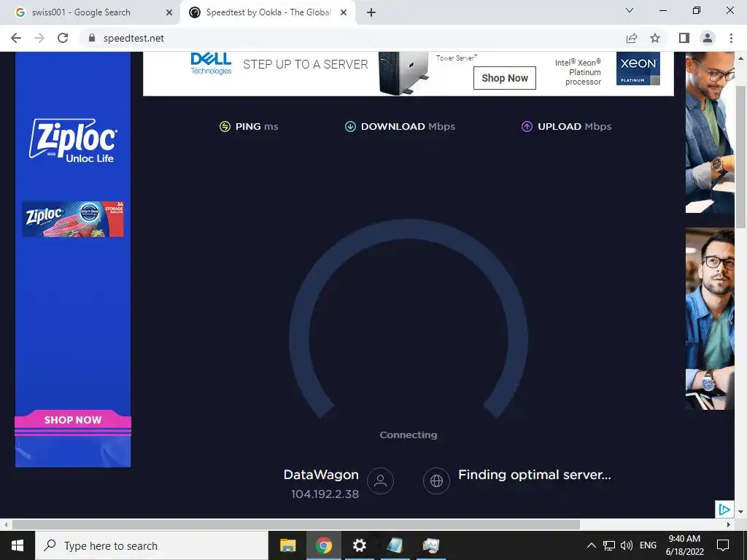
Task: Click the AdChoices icon at bottom right
Action: 724,509
